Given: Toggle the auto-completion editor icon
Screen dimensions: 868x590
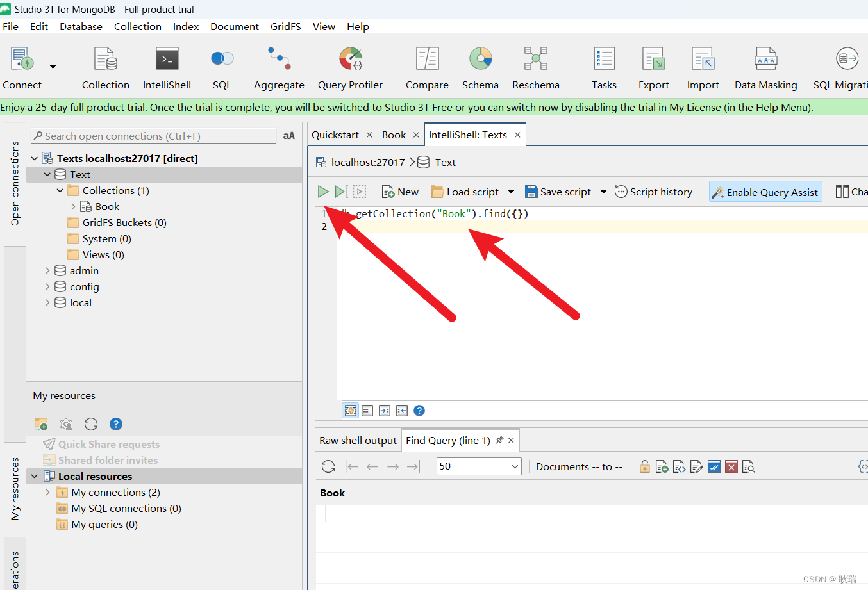Looking at the screenshot, I should 351,411.
